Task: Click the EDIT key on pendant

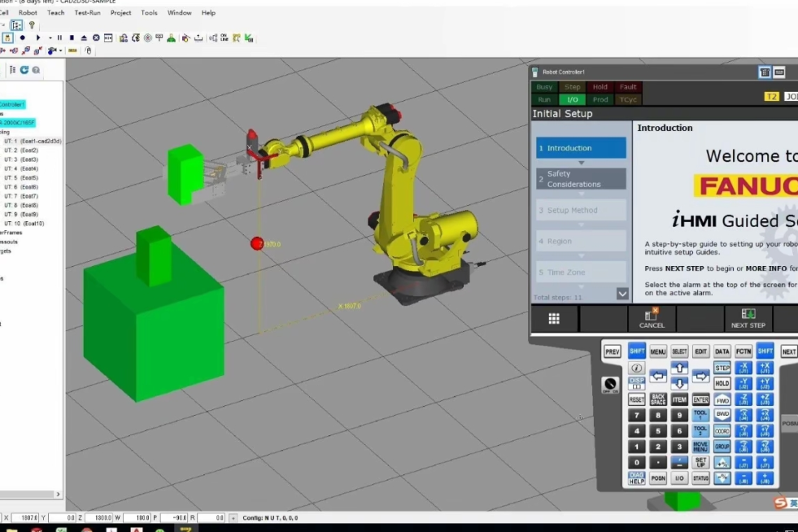Action: [700, 351]
